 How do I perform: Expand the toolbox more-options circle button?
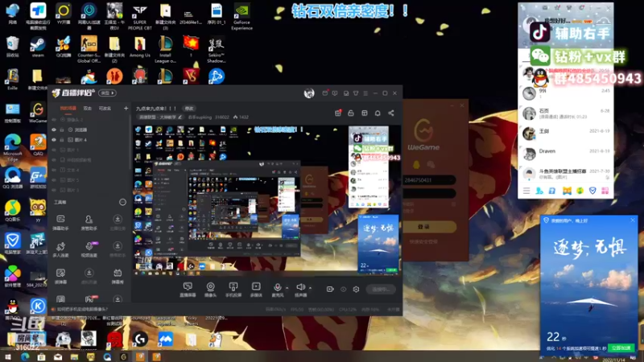(x=122, y=202)
